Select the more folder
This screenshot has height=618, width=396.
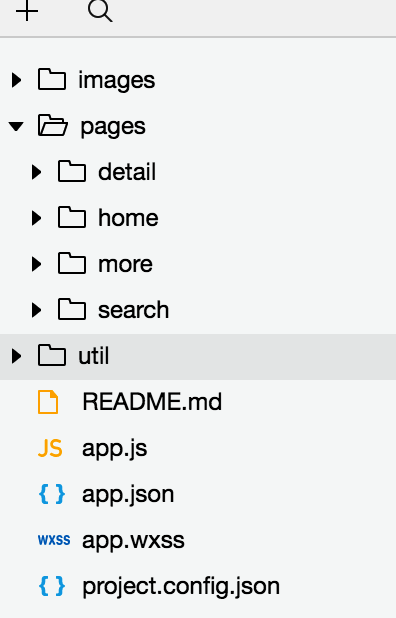point(198,264)
